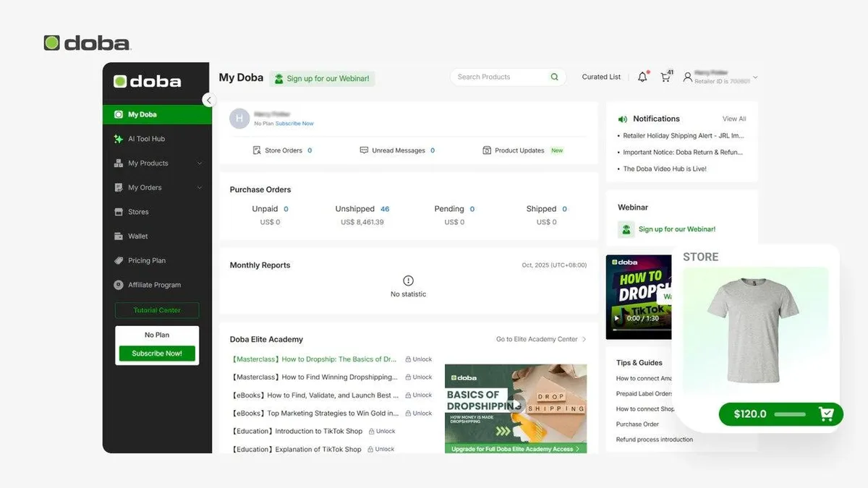Click the Store Orders icon
The image size is (868, 488).
(257, 150)
